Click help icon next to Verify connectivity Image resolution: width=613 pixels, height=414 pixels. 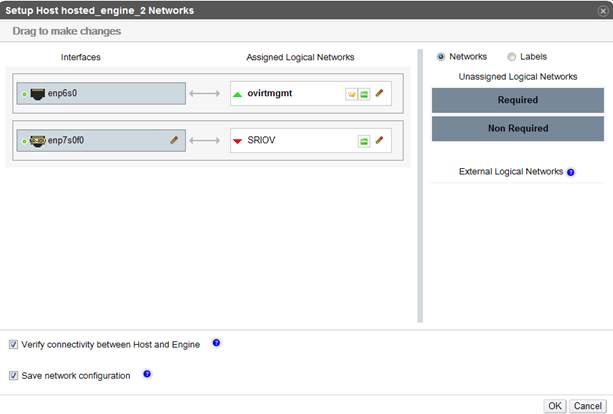click(x=216, y=343)
